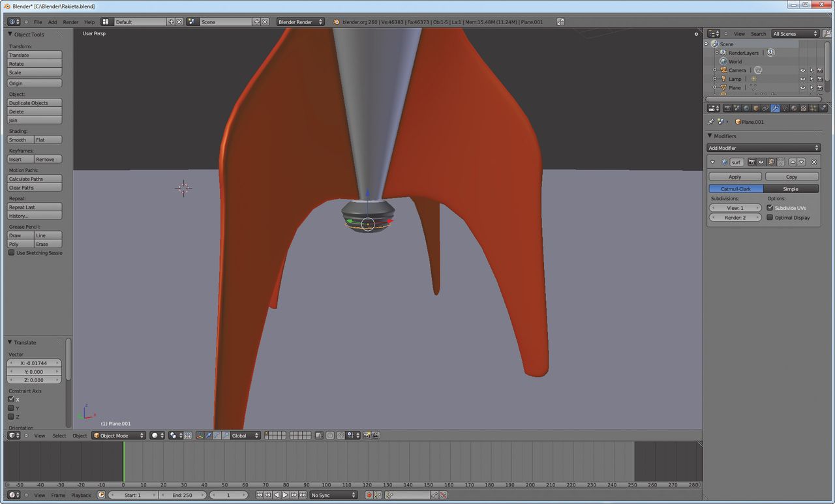The width and height of the screenshot is (835, 504).
Task: Open the Object Data mesh tab icon
Action: 785,108
